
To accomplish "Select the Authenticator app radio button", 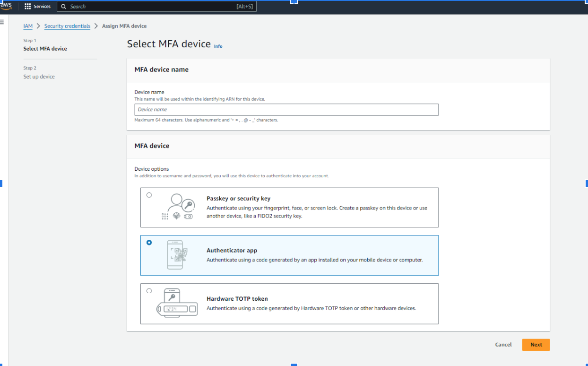I will click(149, 243).
